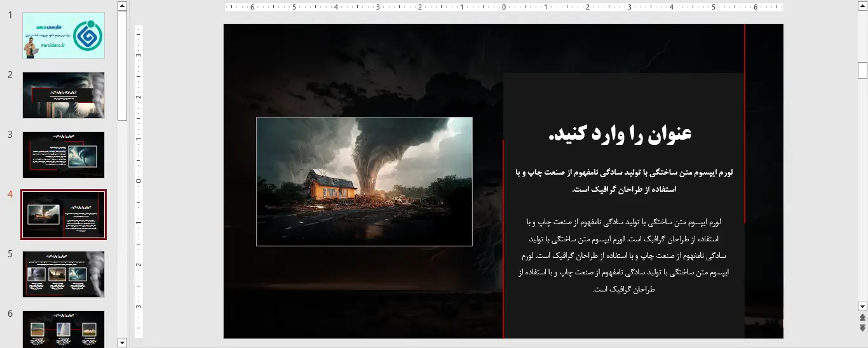Click the horizontal ruler above the slide
The image size is (868, 348).
pos(503,8)
